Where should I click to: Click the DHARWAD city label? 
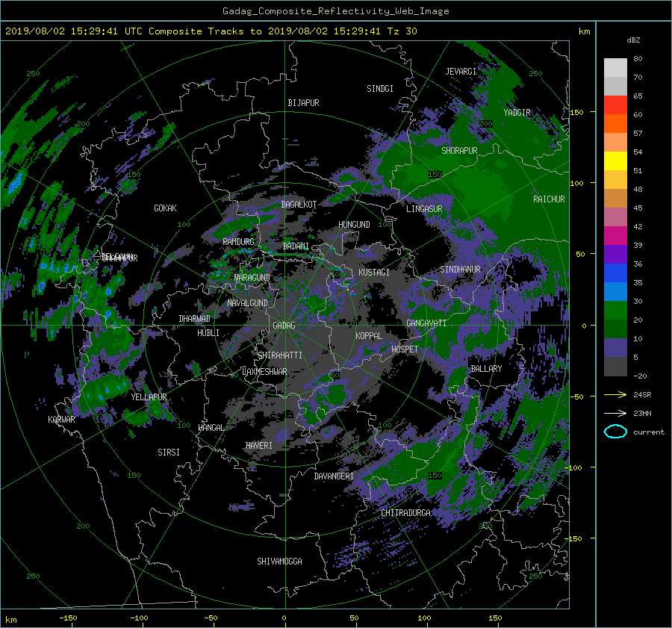pos(194,319)
